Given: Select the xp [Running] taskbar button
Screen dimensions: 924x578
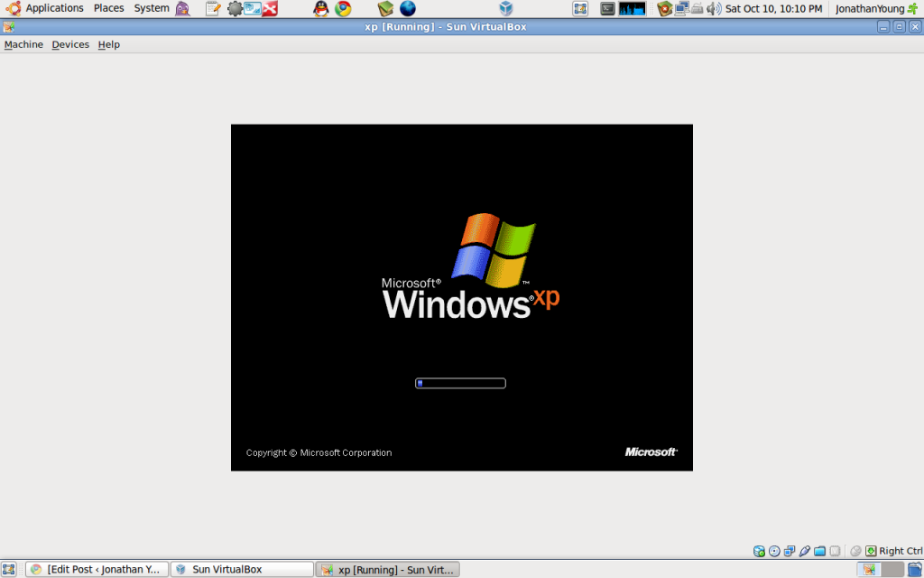Looking at the screenshot, I should pyautogui.click(x=388, y=569).
